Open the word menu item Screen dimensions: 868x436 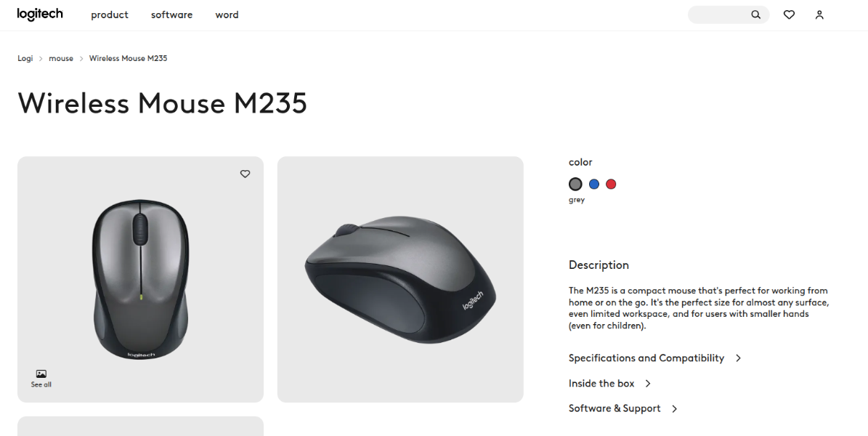[x=227, y=15]
